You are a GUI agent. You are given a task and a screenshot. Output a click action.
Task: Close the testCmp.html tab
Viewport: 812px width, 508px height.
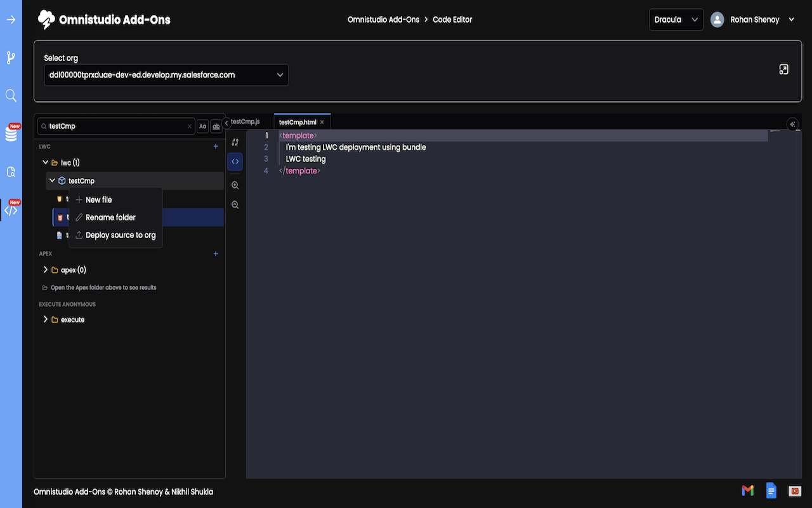click(x=322, y=122)
